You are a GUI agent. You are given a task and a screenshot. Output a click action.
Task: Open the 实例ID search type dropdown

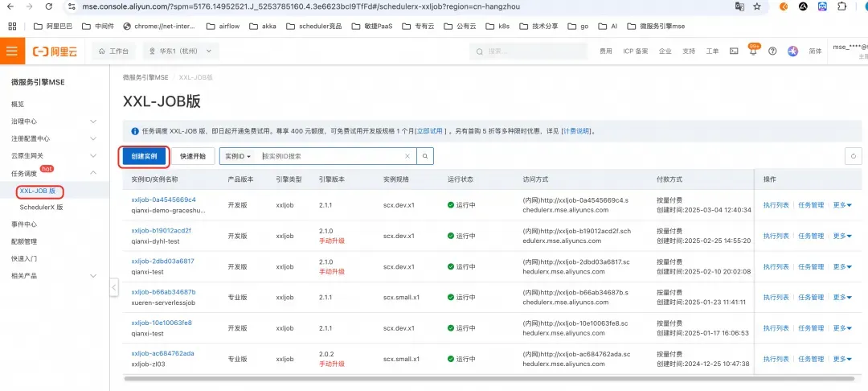click(x=239, y=156)
